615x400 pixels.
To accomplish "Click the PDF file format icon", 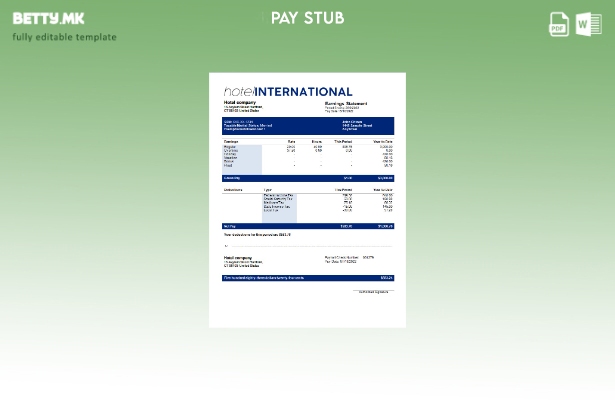I will coord(559,25).
